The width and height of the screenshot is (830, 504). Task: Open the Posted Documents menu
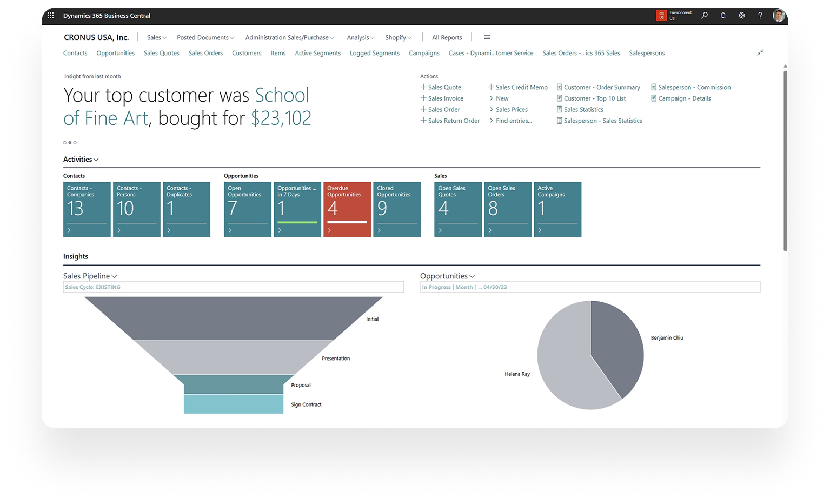[x=205, y=38]
